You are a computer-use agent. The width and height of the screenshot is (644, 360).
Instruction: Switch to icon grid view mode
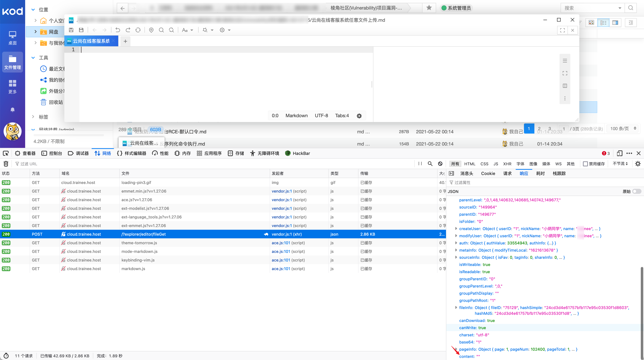point(591,23)
